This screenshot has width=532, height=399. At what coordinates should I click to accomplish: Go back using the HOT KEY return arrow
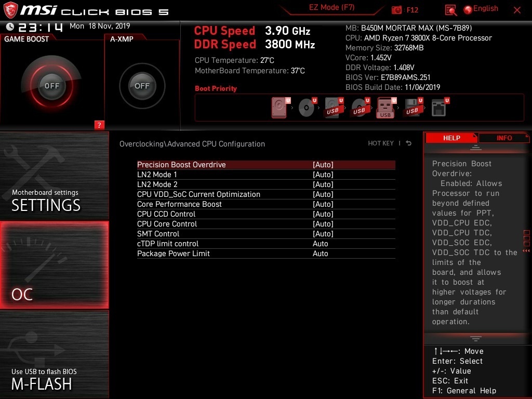click(x=409, y=143)
